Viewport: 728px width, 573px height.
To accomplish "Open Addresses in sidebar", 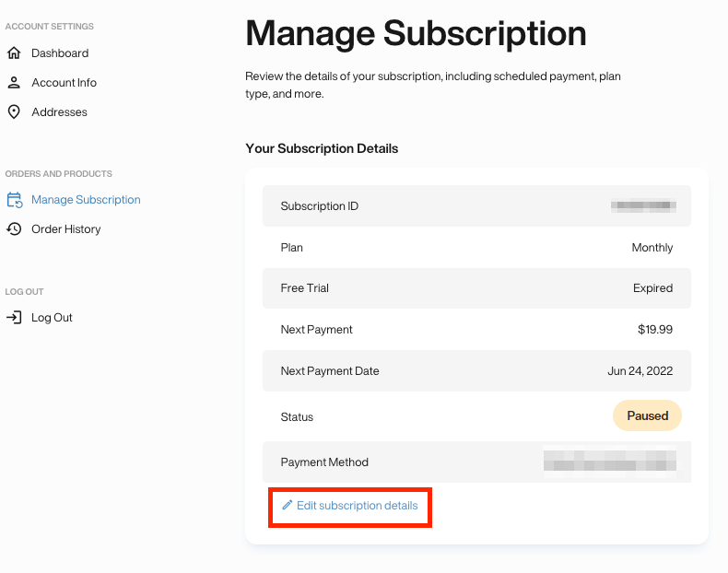I will [x=59, y=112].
